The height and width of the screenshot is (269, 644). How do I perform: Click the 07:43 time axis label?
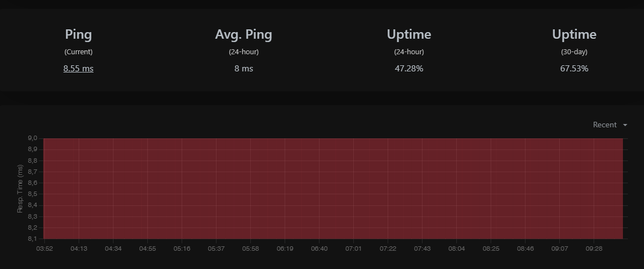point(422,249)
